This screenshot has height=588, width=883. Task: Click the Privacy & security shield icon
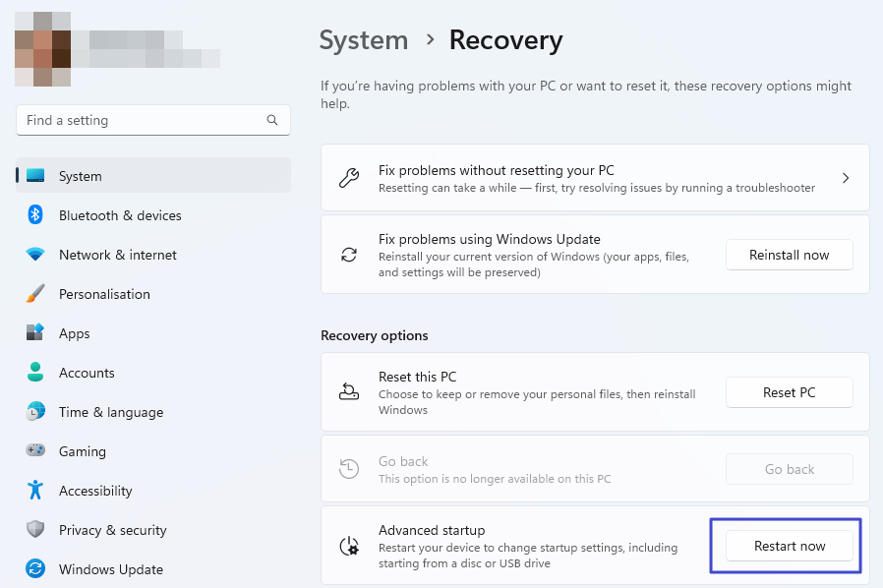click(x=35, y=530)
